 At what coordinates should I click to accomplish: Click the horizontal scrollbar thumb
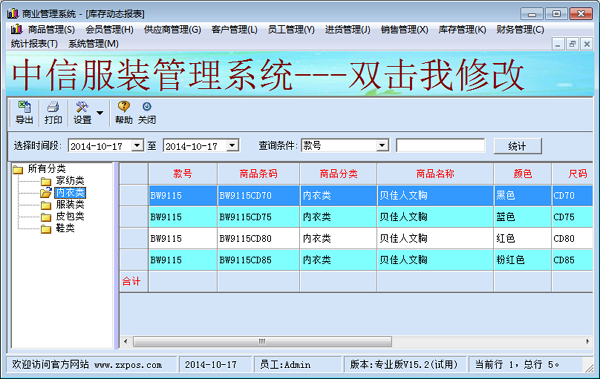point(262,341)
